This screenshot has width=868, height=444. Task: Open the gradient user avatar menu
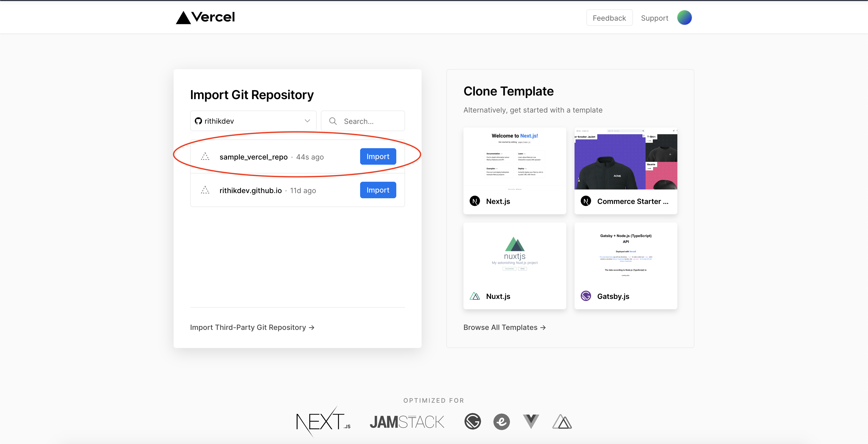(x=684, y=18)
